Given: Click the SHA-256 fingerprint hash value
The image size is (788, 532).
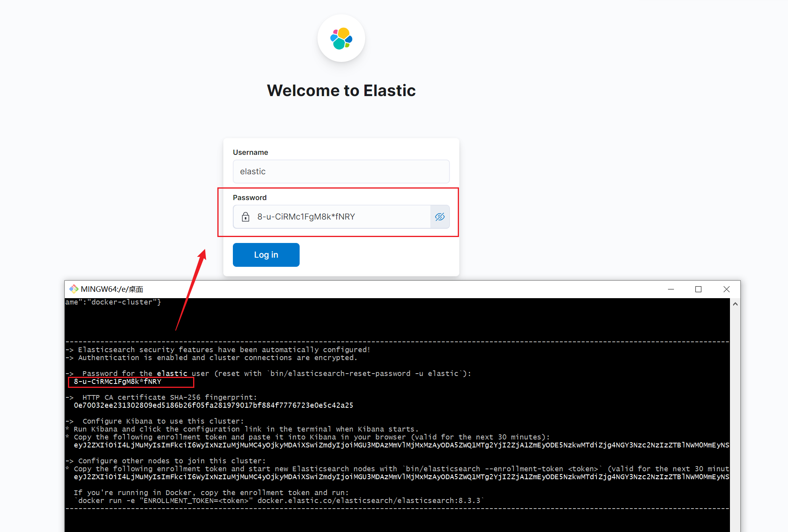Looking at the screenshot, I should click(x=213, y=405).
